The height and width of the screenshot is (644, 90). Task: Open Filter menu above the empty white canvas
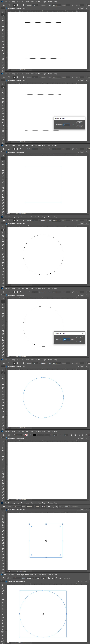point(32,432)
